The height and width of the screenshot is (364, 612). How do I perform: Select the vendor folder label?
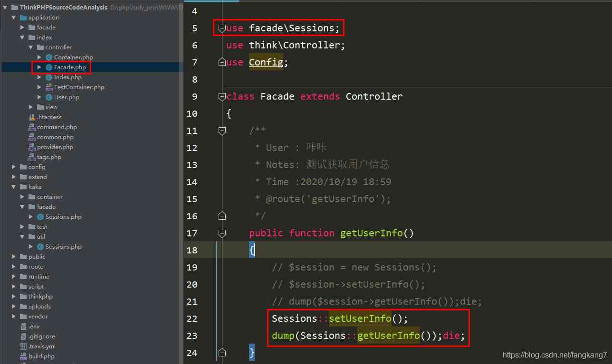(x=38, y=317)
